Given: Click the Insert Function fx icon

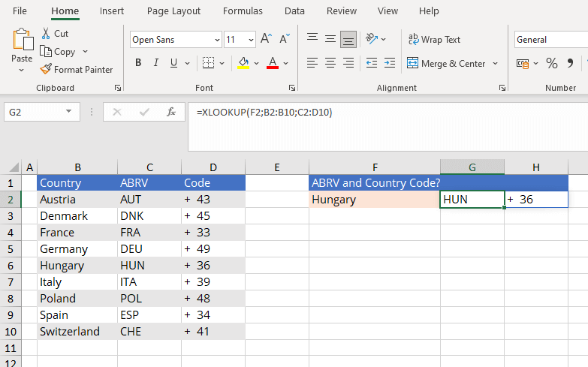Looking at the screenshot, I should [171, 112].
